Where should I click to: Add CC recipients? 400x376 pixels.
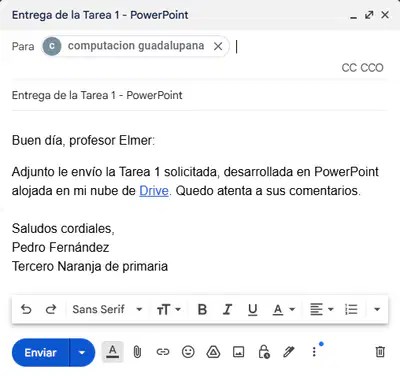click(349, 68)
